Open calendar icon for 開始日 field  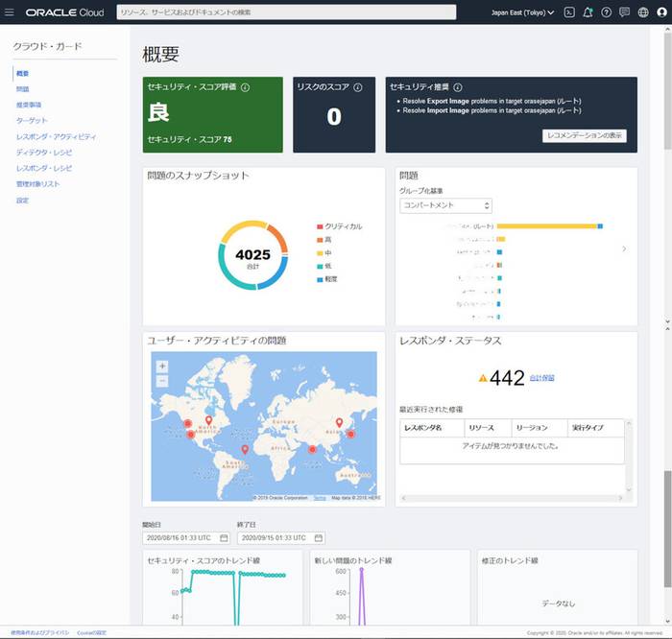click(224, 538)
